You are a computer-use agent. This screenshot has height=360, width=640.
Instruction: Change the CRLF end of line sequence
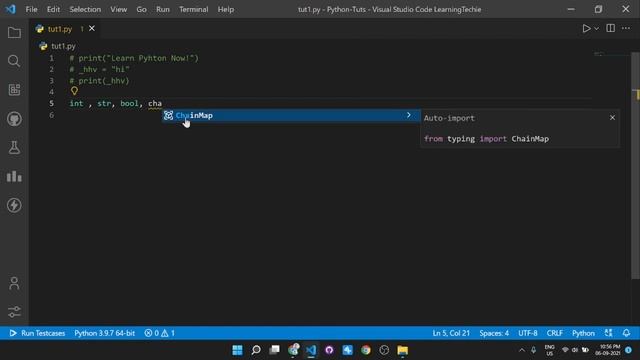(x=555, y=333)
